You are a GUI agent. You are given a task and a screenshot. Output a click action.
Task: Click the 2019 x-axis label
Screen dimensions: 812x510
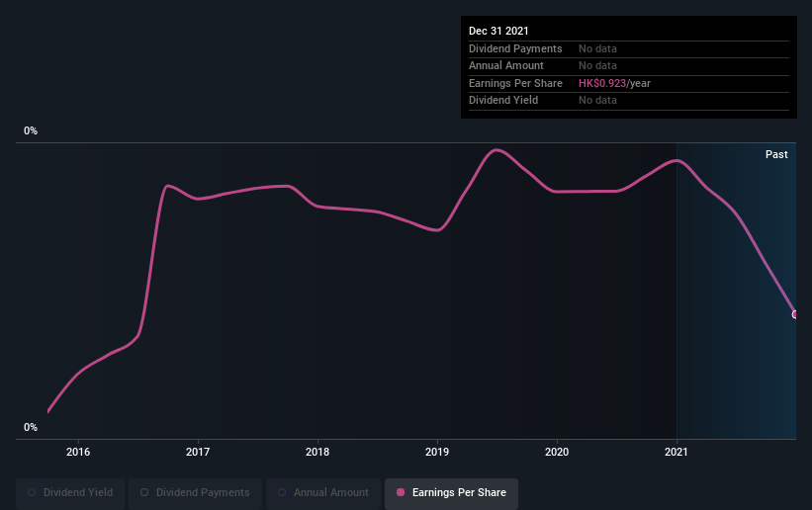(437, 452)
